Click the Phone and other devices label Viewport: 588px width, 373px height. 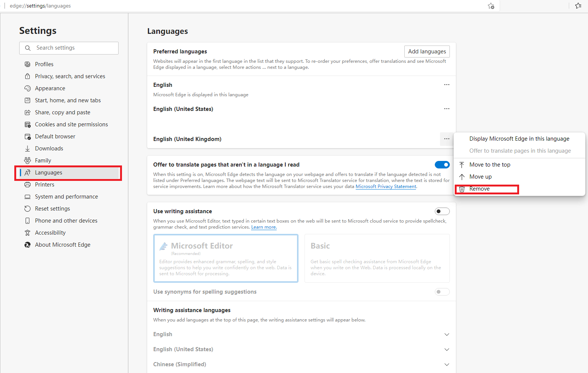pos(66,221)
